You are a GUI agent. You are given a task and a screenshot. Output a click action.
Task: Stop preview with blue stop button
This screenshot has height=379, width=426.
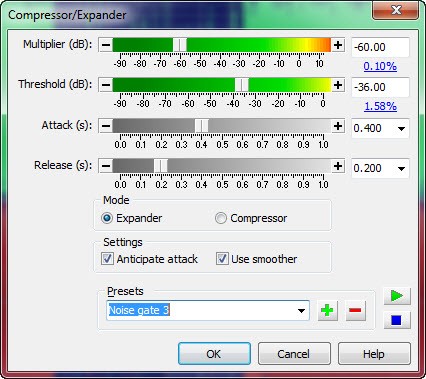point(397,320)
